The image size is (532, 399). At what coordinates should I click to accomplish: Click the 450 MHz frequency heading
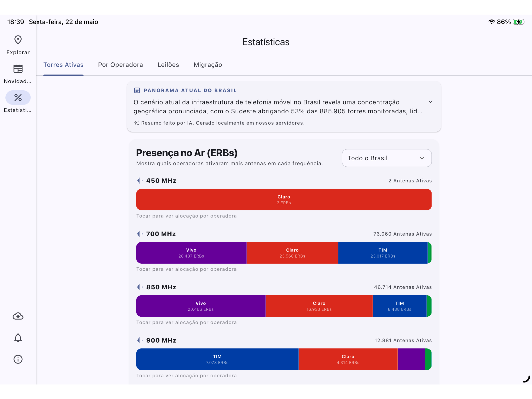click(x=161, y=181)
